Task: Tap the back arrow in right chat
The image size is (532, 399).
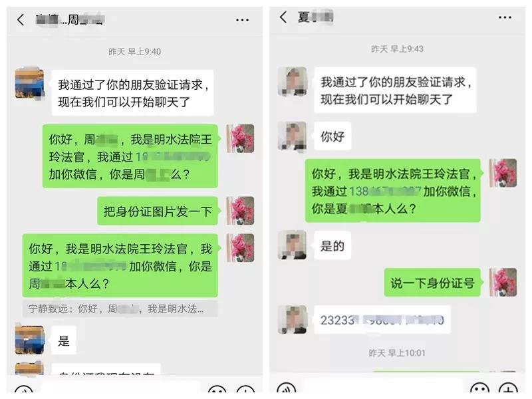Action: point(283,17)
